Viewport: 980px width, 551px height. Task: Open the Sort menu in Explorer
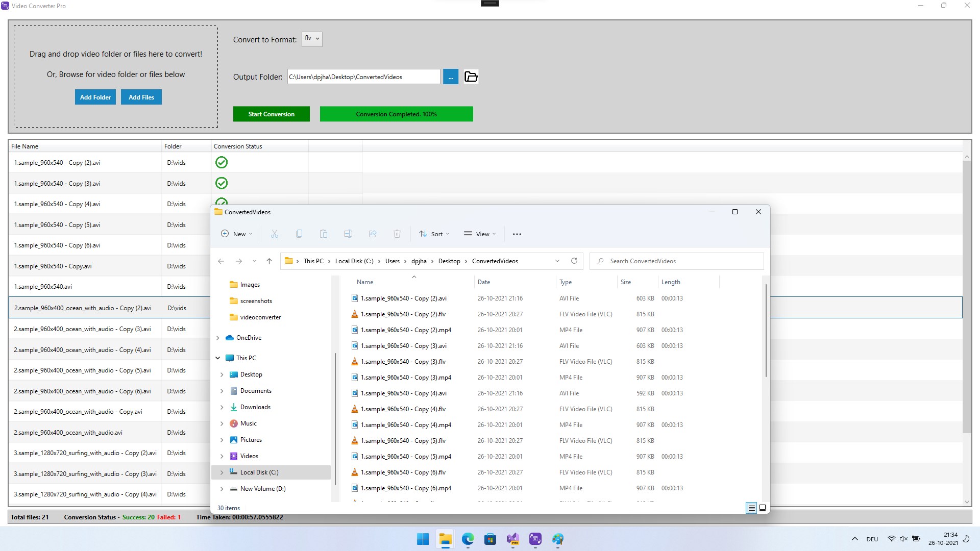[x=434, y=234]
